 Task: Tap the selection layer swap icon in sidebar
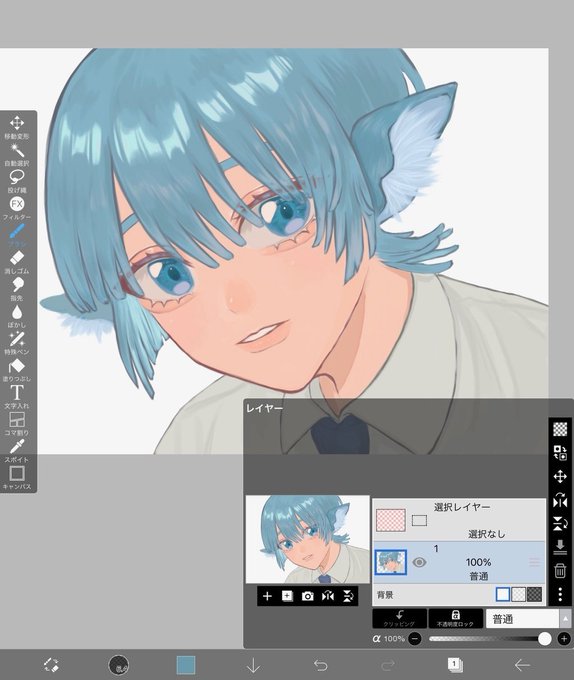pyautogui.click(x=560, y=453)
